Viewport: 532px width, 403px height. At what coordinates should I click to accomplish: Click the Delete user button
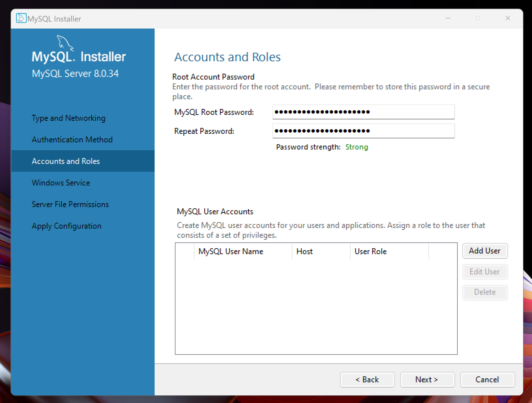pyautogui.click(x=485, y=292)
